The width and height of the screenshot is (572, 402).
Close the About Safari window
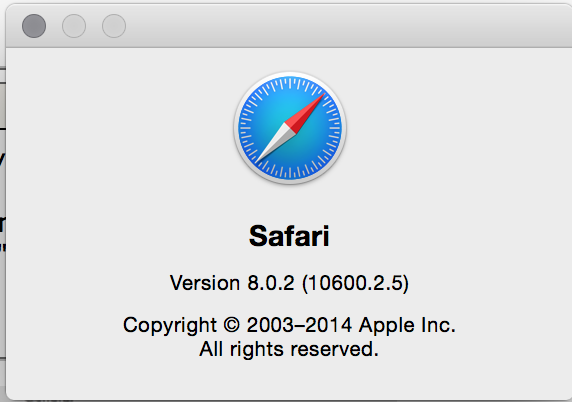point(34,26)
